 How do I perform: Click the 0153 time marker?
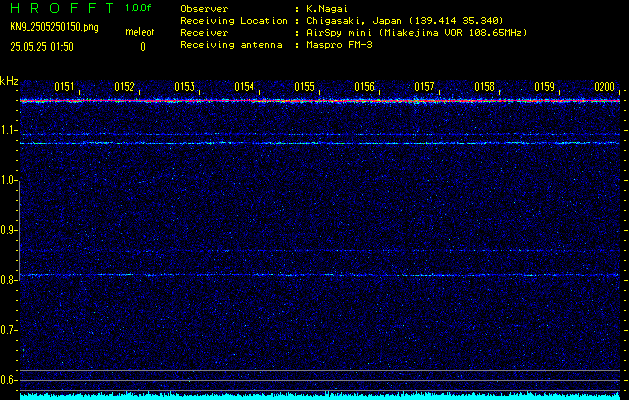coord(185,87)
